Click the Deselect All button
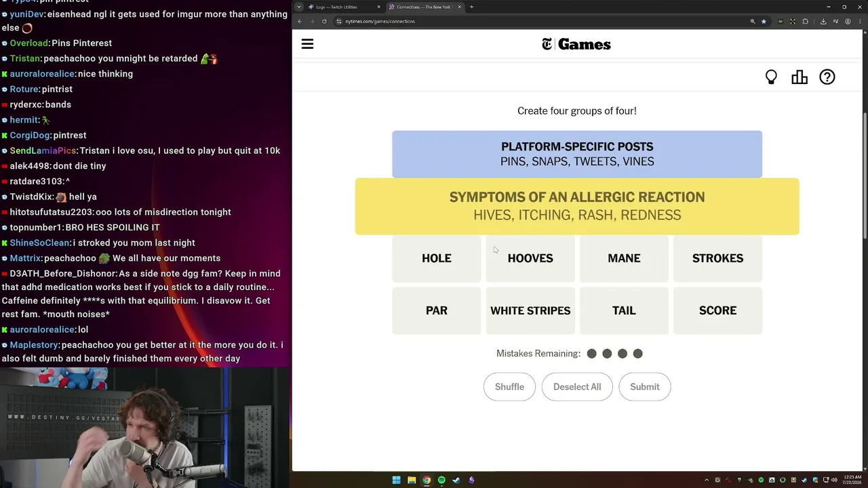The width and height of the screenshot is (868, 488). 577,387
